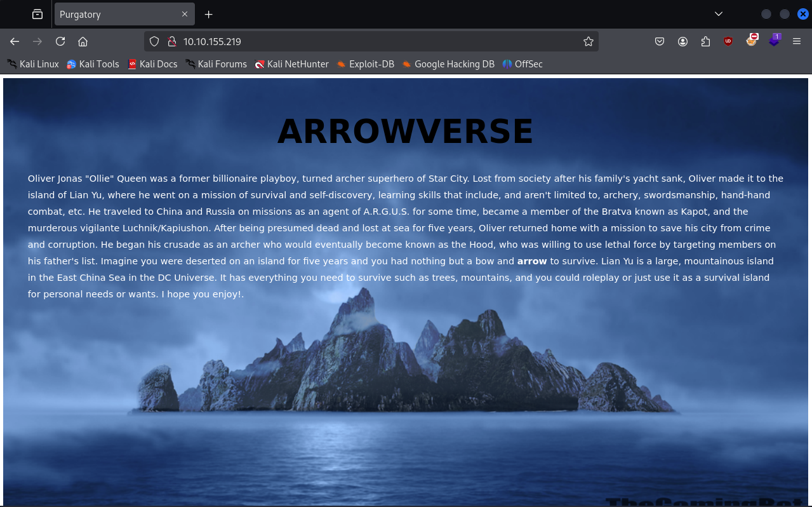Open the Exploit-DB bookmark
Screen dimensions: 812x507
[366, 64]
